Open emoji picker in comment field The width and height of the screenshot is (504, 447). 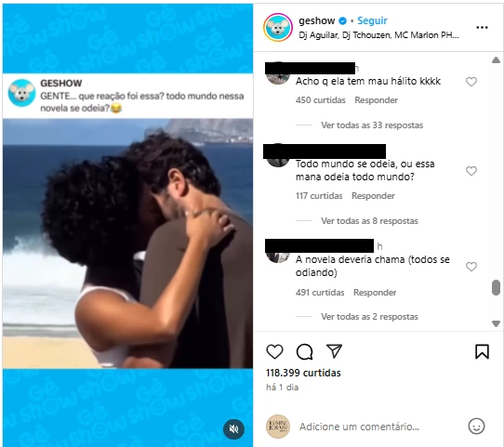476,427
